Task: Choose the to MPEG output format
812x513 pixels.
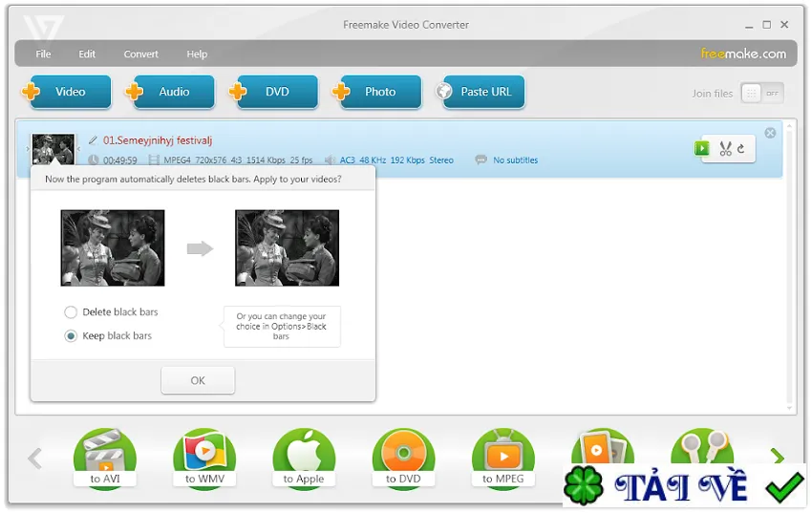Action: pyautogui.click(x=503, y=460)
